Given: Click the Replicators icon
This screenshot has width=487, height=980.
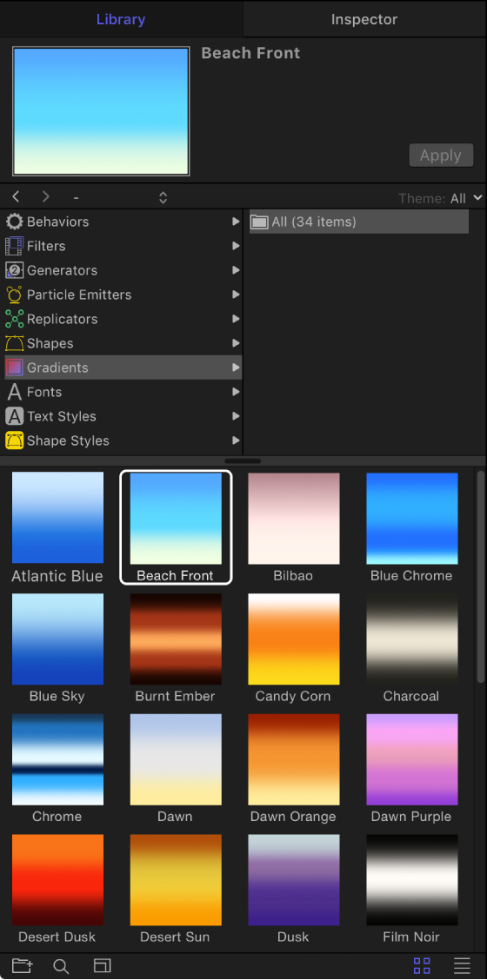Looking at the screenshot, I should [x=15, y=319].
